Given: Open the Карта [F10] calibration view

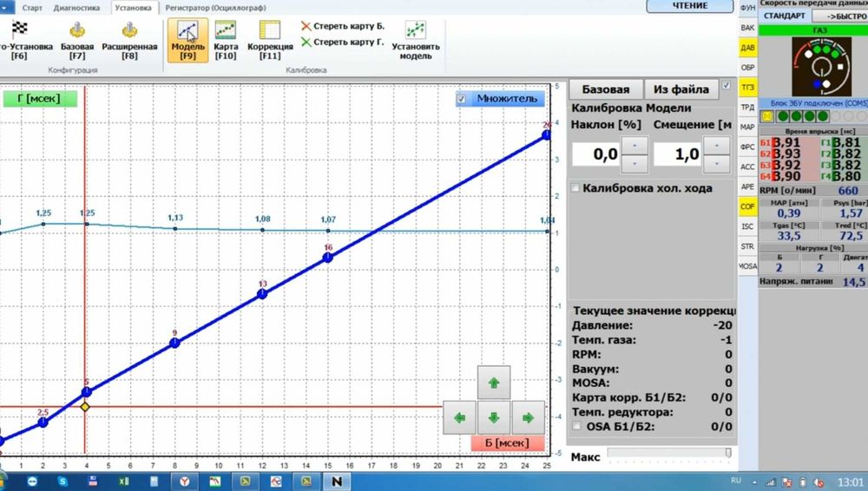Looking at the screenshot, I should [226, 40].
